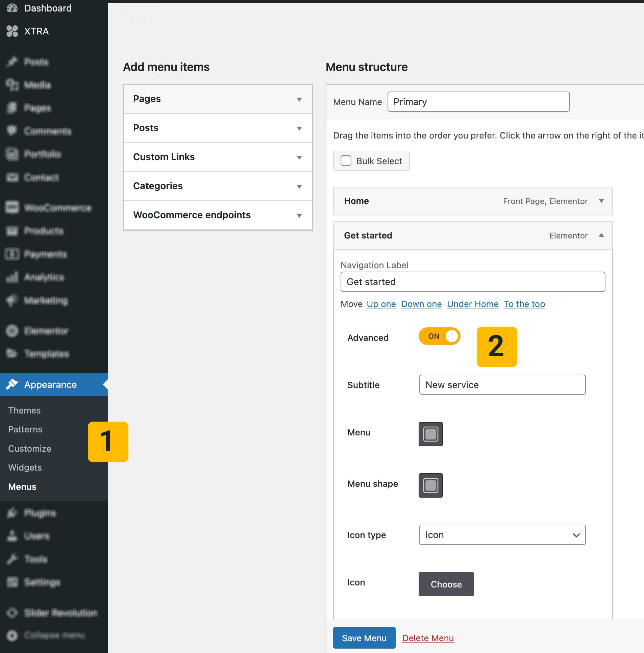Click the Delete Menu link

428,638
